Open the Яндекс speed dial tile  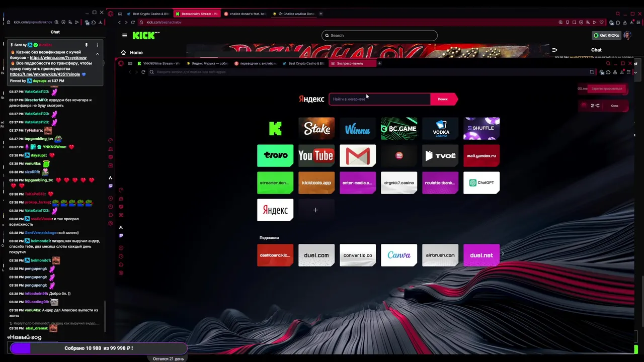[275, 210]
